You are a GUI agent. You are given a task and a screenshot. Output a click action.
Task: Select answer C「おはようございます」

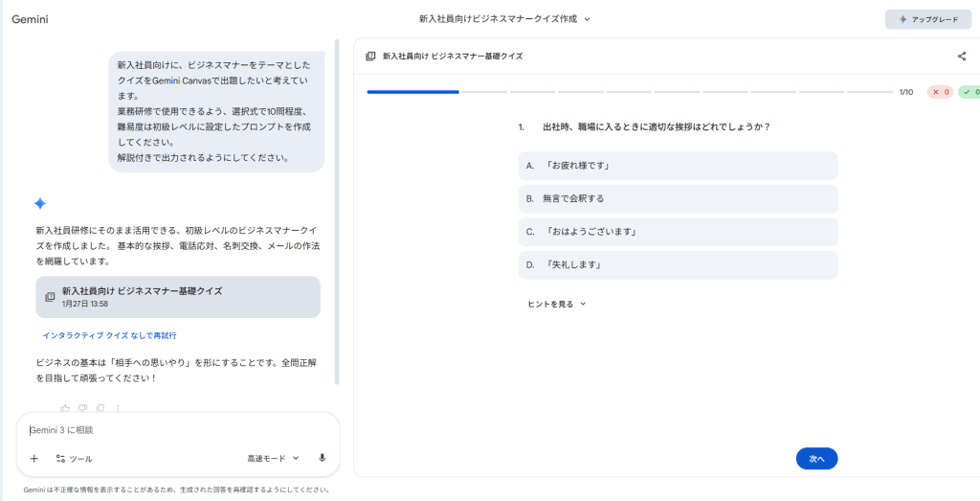[x=678, y=232]
